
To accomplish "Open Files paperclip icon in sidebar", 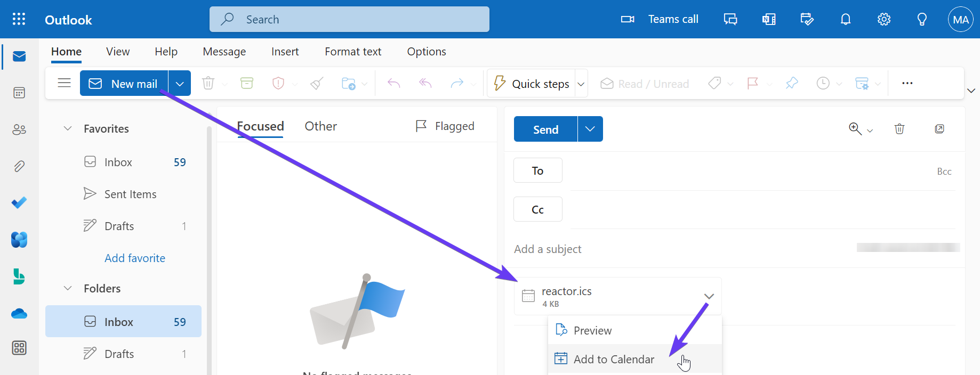I will 19,166.
